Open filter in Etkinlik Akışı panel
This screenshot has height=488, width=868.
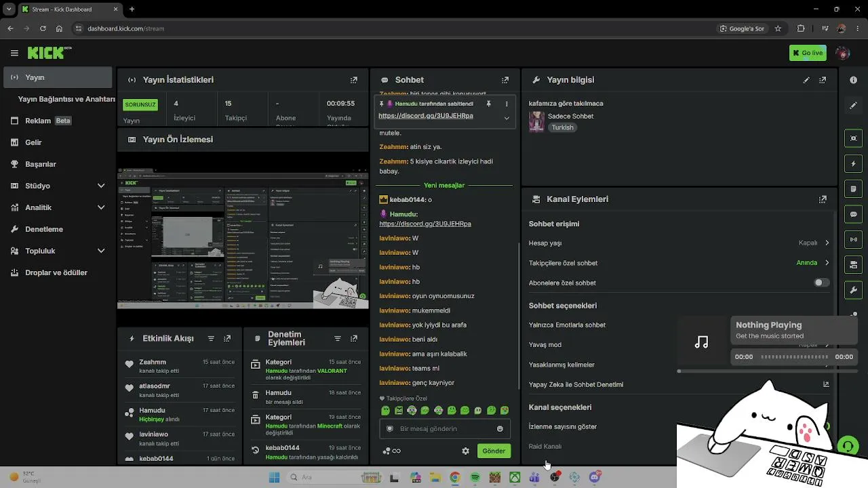[211, 338]
